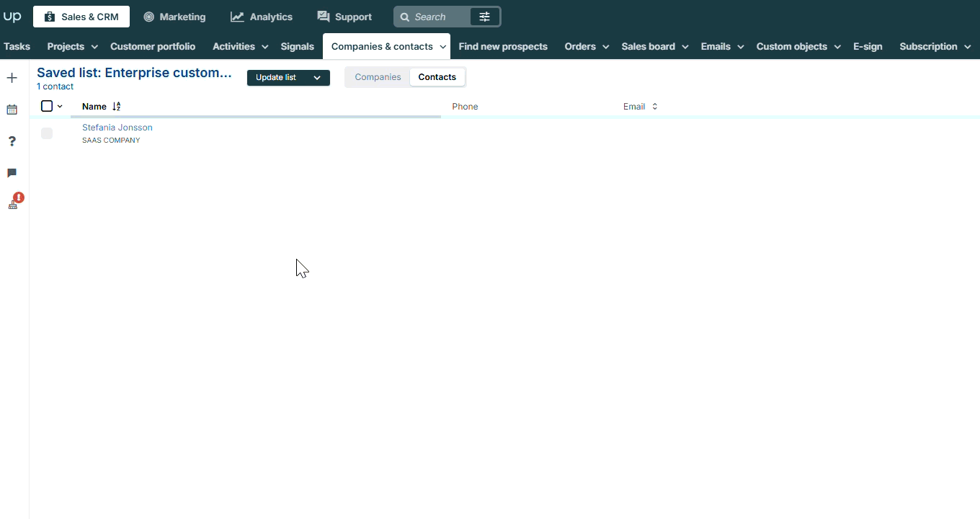
Task: Click the Phone column header
Action: 465,107
